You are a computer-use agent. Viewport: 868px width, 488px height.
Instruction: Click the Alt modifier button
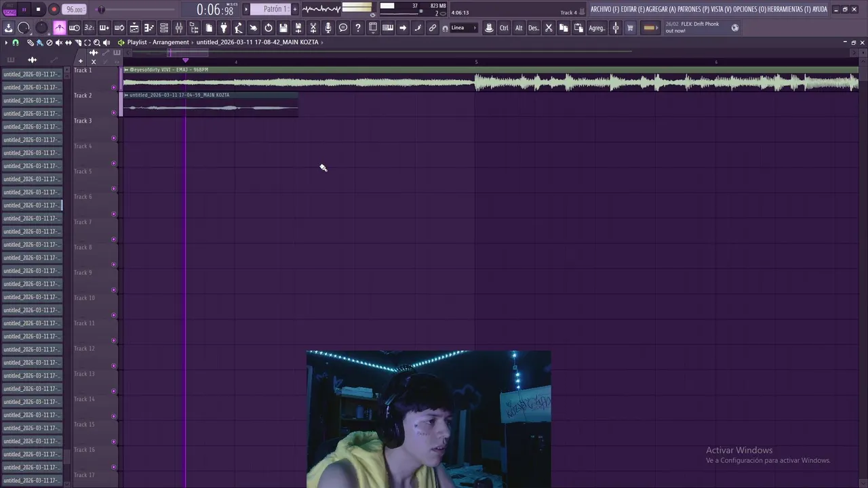[x=519, y=28]
